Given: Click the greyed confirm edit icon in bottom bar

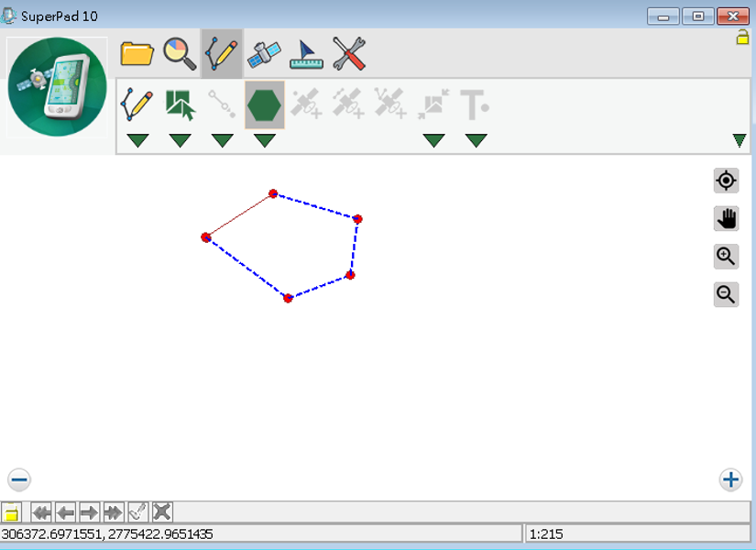Looking at the screenshot, I should [x=137, y=511].
